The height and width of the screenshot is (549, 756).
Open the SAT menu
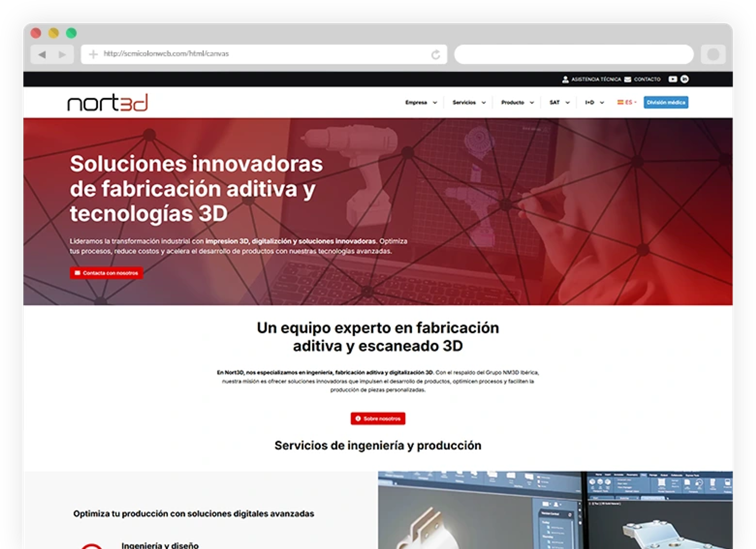pos(554,102)
